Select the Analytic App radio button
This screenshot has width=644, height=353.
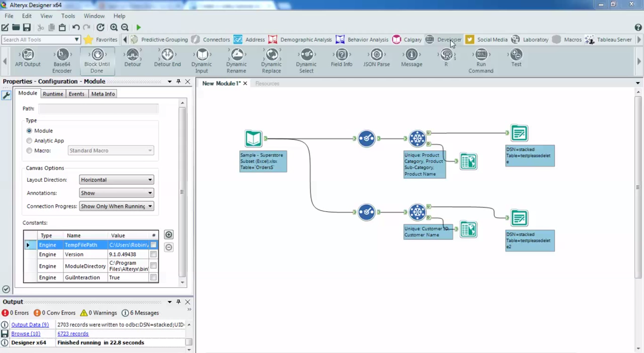click(29, 140)
